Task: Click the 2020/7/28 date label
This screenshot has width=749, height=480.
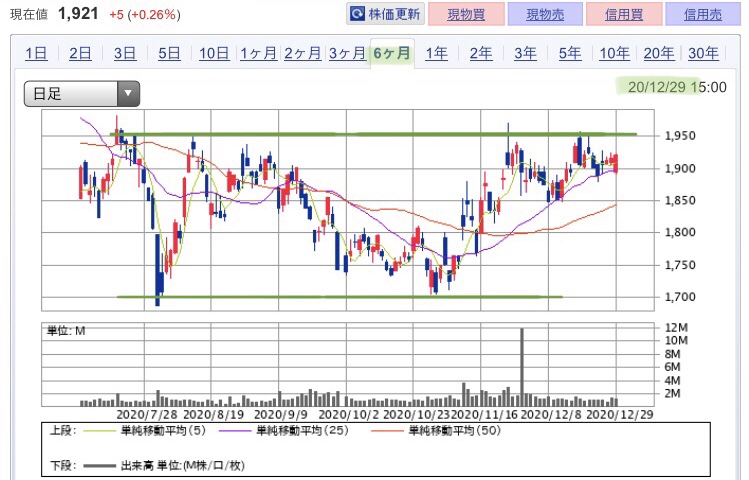Action: pyautogui.click(x=147, y=414)
